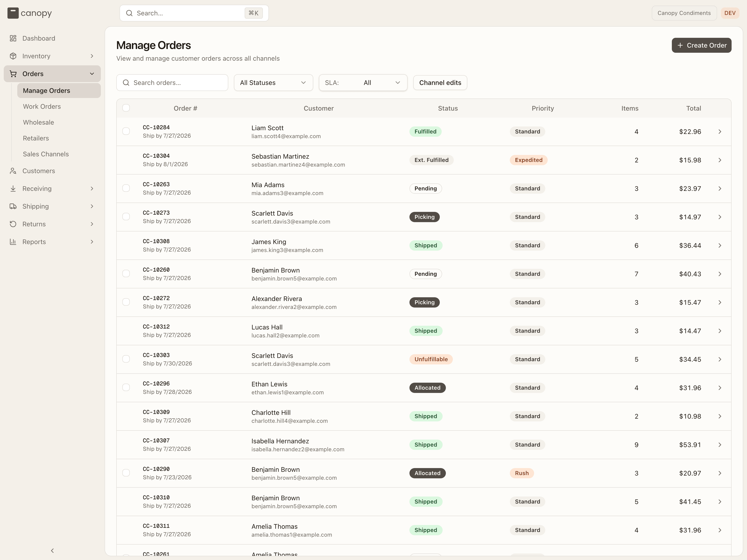Click the Ext. Fulfilled status badge
The width and height of the screenshot is (747, 560).
point(431,160)
